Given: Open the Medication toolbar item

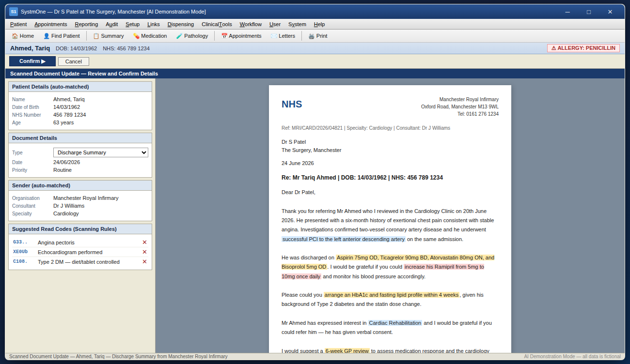Looking at the screenshot, I should 150,36.
